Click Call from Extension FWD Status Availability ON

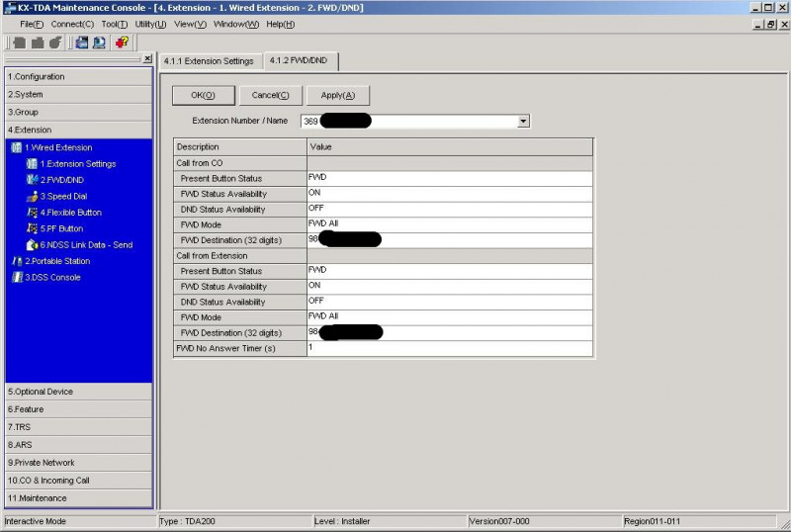point(450,286)
